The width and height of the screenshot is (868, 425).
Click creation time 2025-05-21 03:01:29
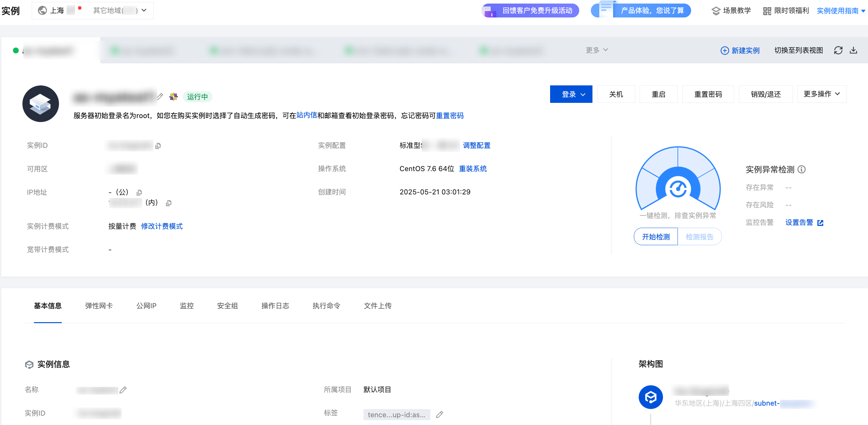click(435, 192)
